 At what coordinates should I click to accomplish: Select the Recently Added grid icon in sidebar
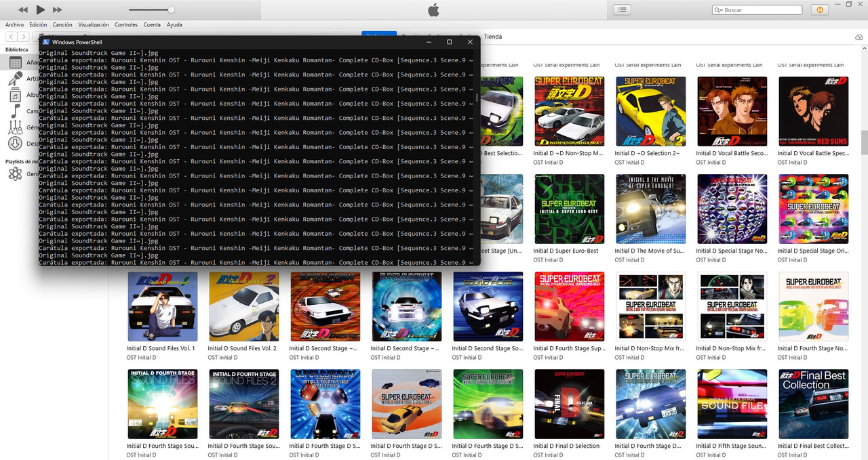pyautogui.click(x=16, y=62)
